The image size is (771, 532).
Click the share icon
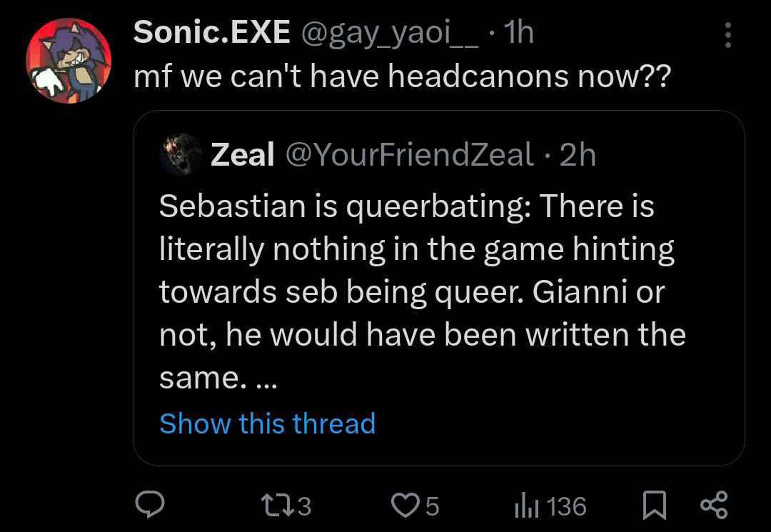click(x=714, y=505)
